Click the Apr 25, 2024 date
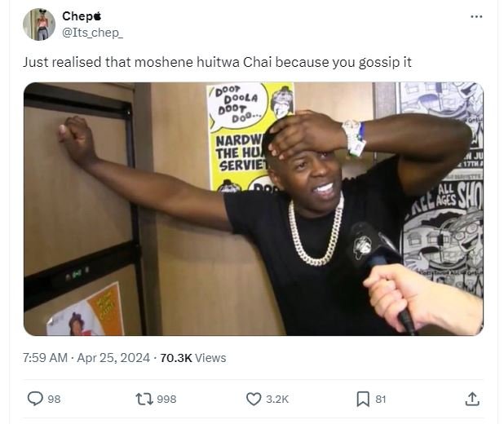Image resolution: width=504 pixels, height=424 pixels. [113, 358]
